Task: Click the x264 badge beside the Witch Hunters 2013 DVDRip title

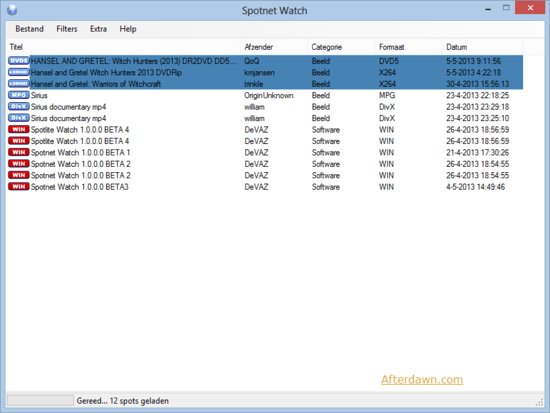Action: pyautogui.click(x=19, y=72)
